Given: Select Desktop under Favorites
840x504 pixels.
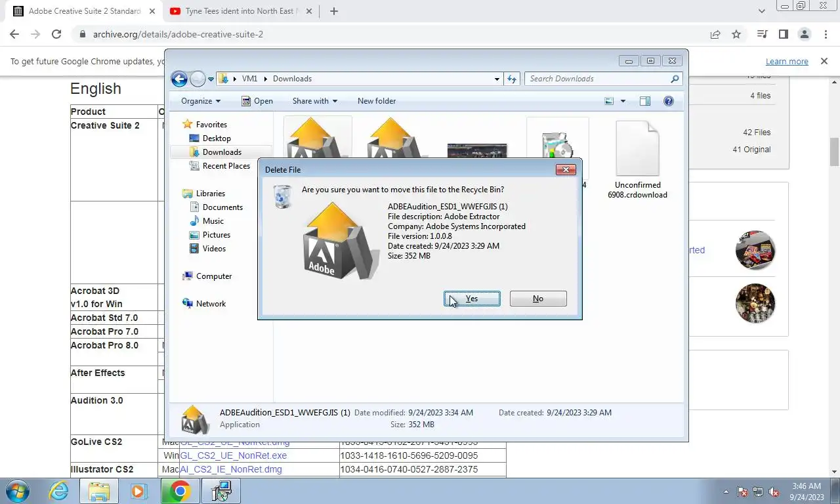Looking at the screenshot, I should 217,138.
